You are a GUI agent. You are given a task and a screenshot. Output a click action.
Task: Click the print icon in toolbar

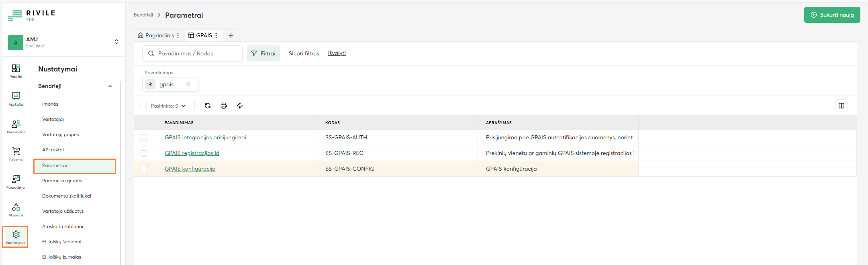[x=224, y=106]
